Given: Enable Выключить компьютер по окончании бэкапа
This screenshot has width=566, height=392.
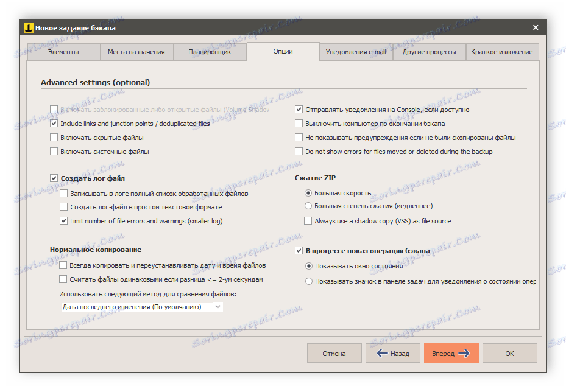Looking at the screenshot, I should coord(299,124).
